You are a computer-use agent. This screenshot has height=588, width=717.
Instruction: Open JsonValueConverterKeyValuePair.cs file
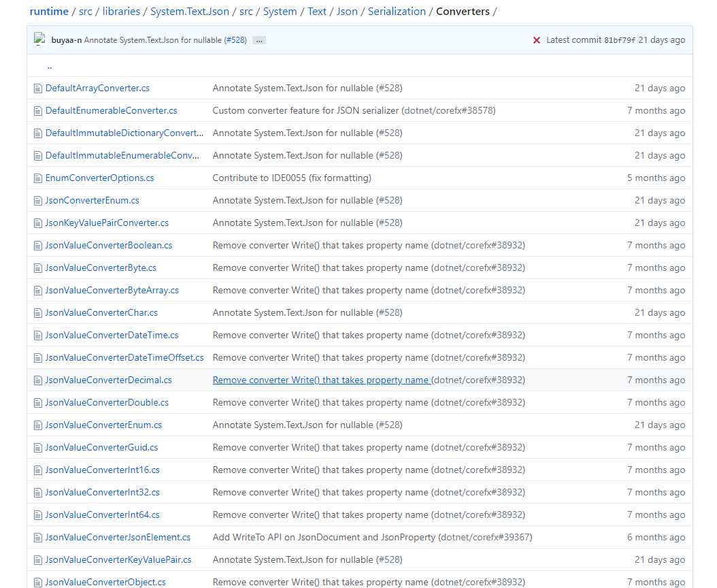[118, 559]
